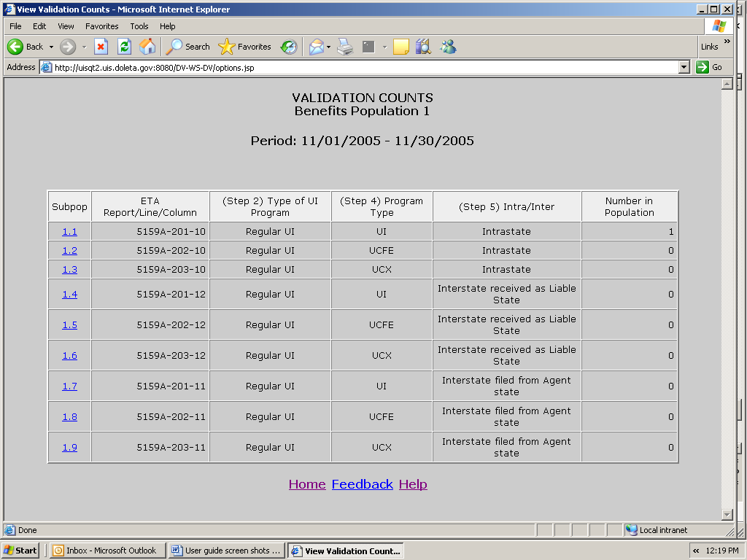
Task: Click the yellow note Discuss icon
Action: coord(400,47)
